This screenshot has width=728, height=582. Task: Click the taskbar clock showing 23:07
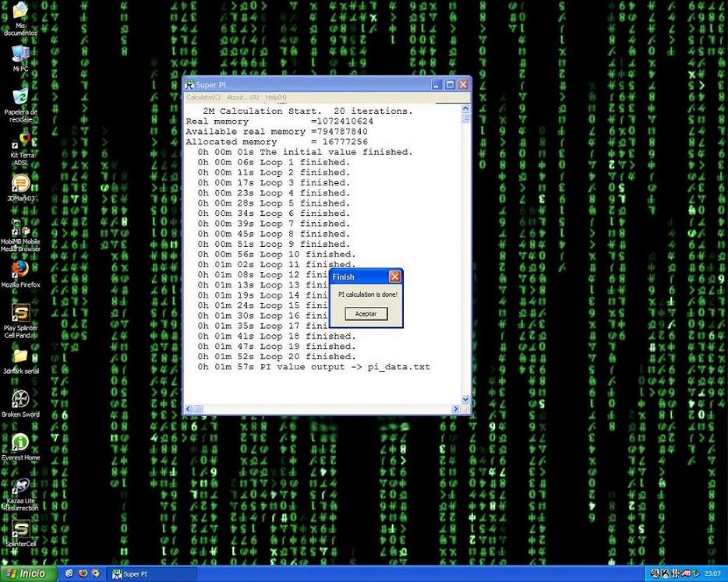712,573
